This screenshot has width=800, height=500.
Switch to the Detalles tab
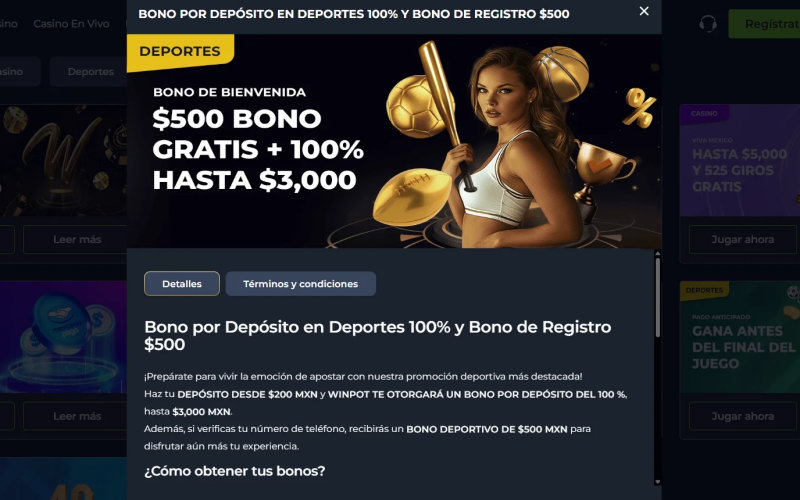coord(182,284)
